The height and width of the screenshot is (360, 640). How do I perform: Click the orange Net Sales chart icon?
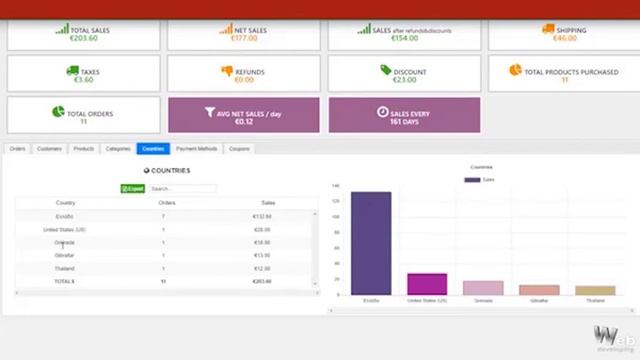coord(226,29)
